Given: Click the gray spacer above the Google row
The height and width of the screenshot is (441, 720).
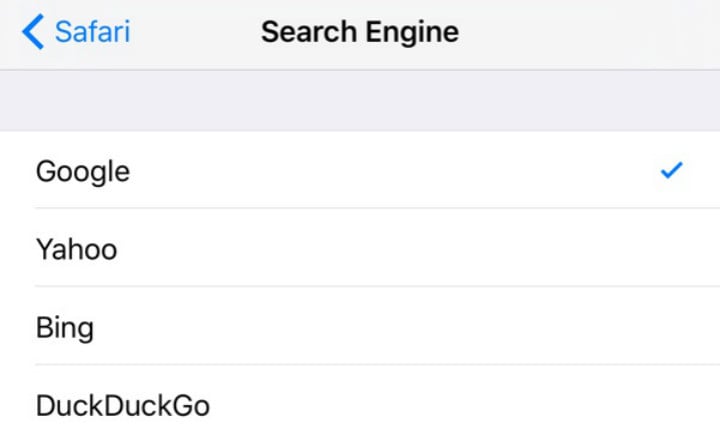Looking at the screenshot, I should (x=360, y=100).
